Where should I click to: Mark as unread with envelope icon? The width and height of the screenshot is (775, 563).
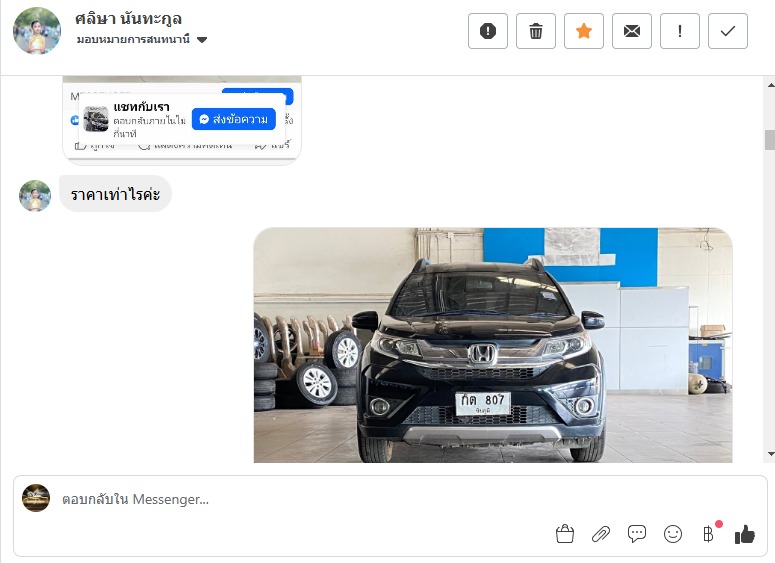[x=632, y=31]
